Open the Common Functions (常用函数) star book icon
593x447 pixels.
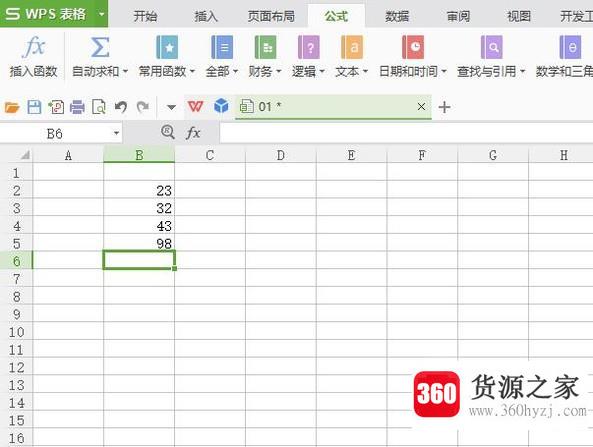(x=167, y=47)
